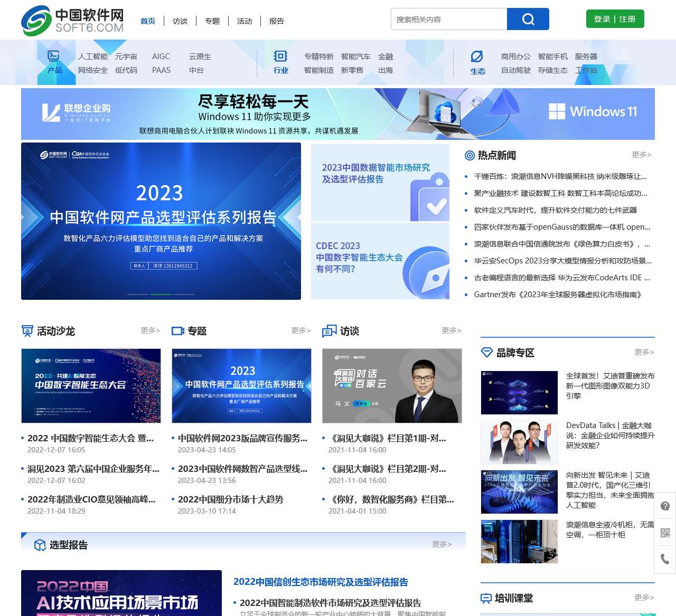The height and width of the screenshot is (616, 676).
Task: Click the 热点新闻 target icon
Action: (x=470, y=155)
